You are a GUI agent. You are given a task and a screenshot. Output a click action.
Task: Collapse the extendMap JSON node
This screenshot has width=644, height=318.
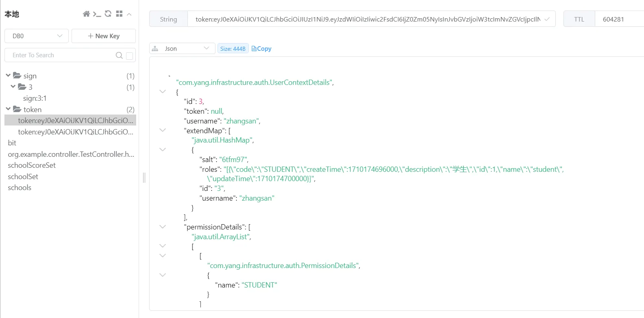pyautogui.click(x=163, y=130)
